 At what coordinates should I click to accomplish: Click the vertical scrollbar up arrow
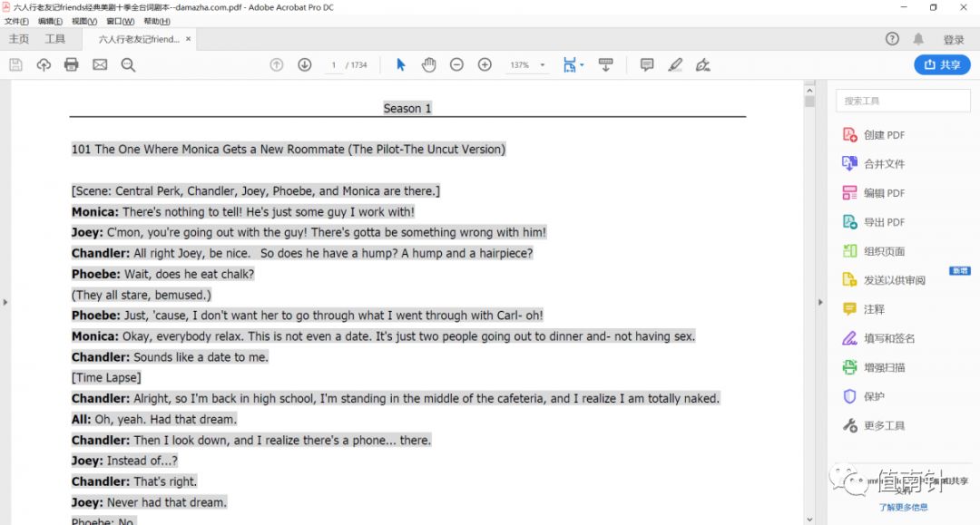click(810, 91)
